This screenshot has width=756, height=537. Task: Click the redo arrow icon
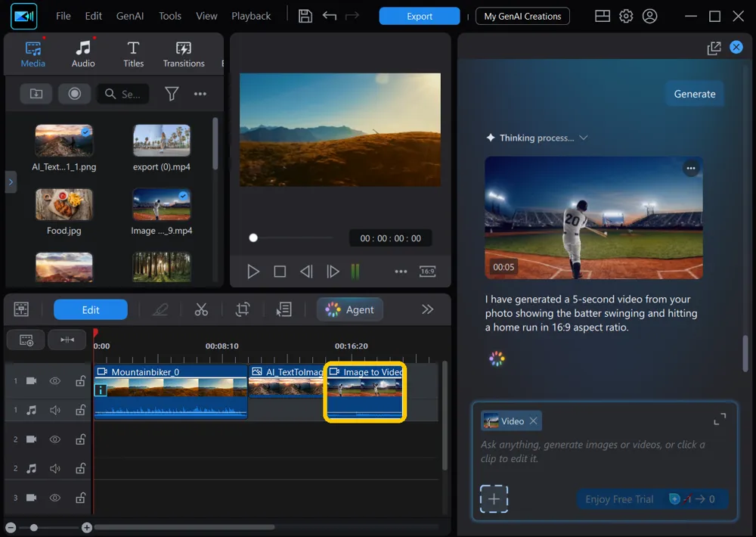pos(352,16)
